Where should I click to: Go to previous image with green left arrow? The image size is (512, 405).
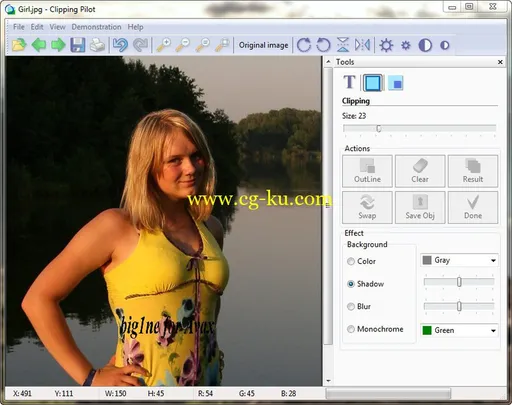(39, 45)
